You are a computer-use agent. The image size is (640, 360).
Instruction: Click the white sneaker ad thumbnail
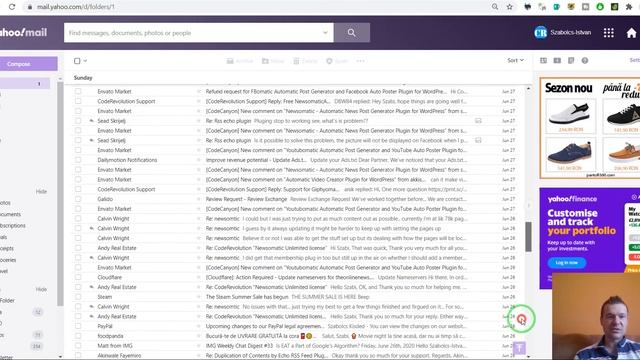point(570,116)
